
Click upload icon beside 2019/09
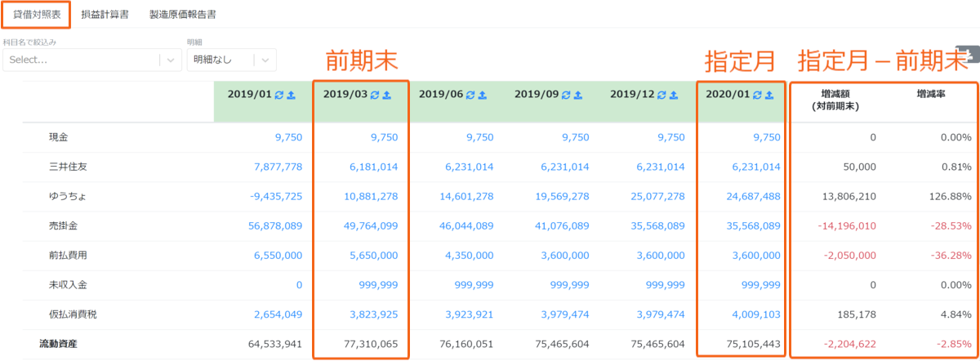click(578, 95)
